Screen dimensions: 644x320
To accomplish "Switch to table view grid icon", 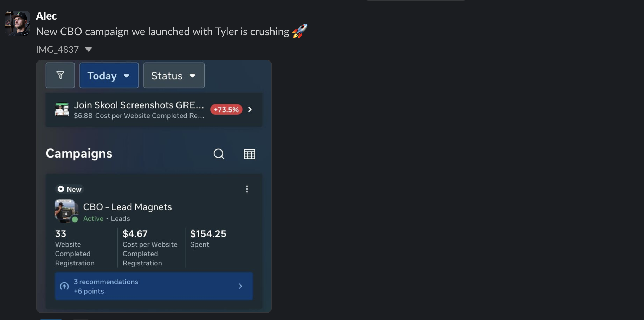I will [250, 154].
